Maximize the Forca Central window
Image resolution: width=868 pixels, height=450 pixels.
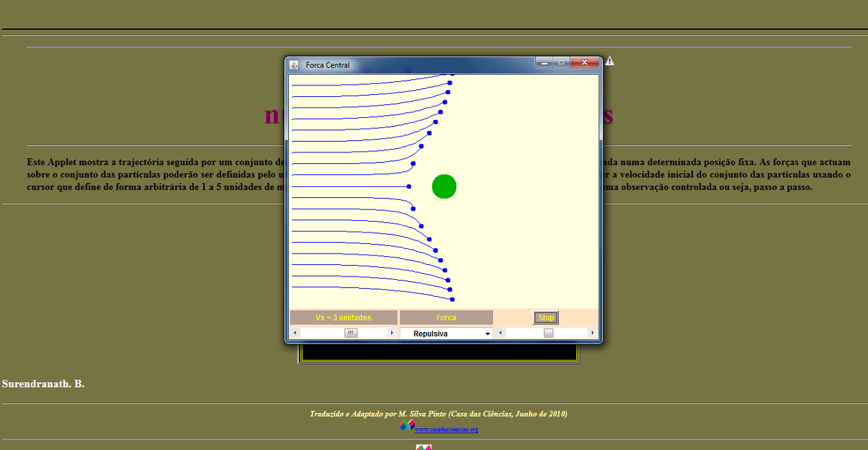click(x=561, y=62)
